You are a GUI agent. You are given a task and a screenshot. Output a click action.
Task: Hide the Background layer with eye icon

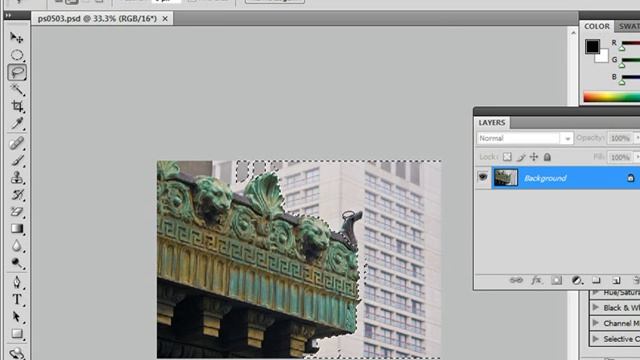(483, 177)
